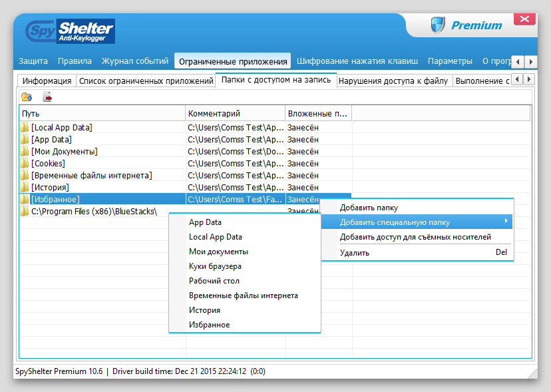Click folder icon of [App Data] row
The image size is (551, 392).
24,139
